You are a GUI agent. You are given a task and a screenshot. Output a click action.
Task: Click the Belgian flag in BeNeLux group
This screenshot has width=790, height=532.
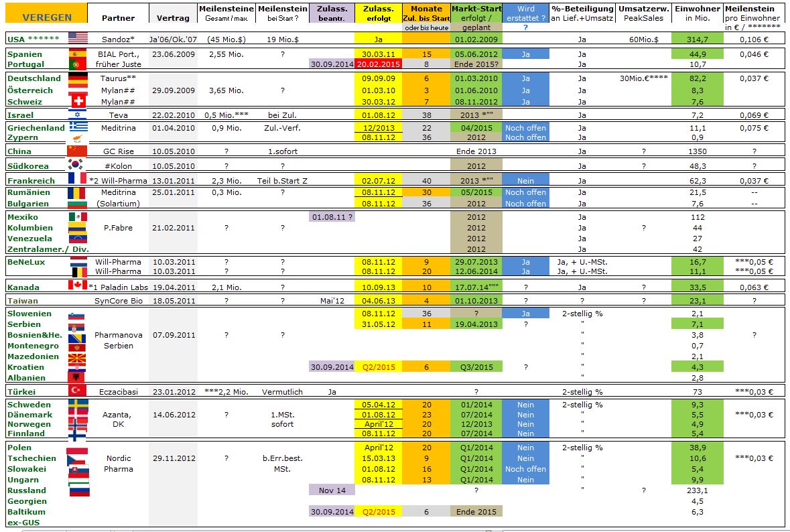pyautogui.click(x=78, y=272)
